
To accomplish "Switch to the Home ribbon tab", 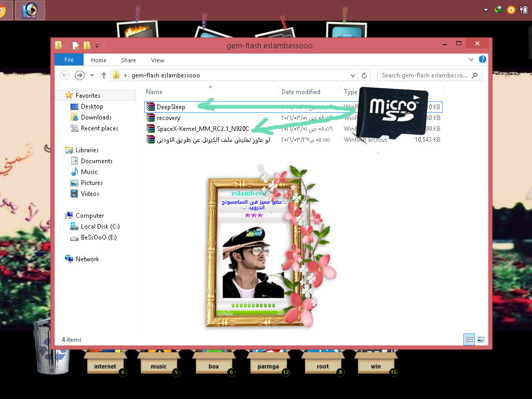I will pyautogui.click(x=98, y=60).
